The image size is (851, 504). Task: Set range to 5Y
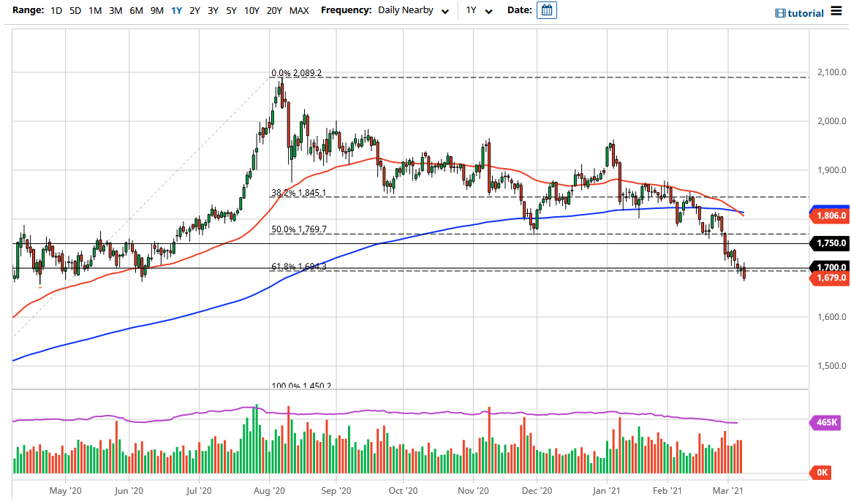[x=231, y=10]
